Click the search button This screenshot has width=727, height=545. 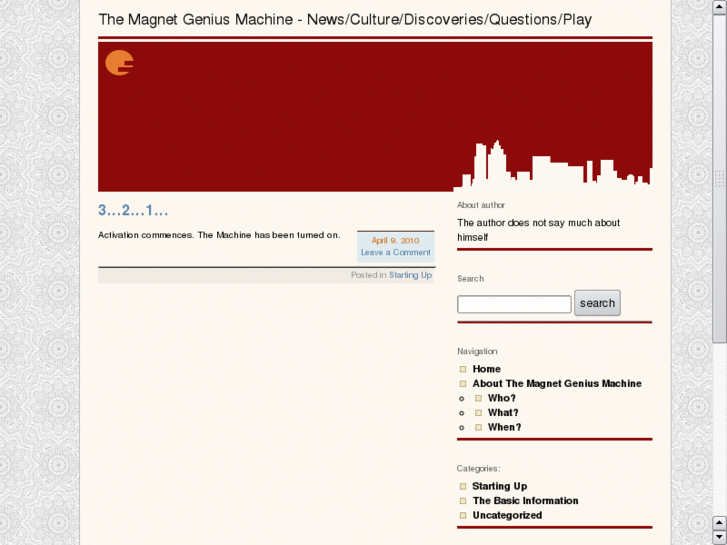[x=597, y=303]
